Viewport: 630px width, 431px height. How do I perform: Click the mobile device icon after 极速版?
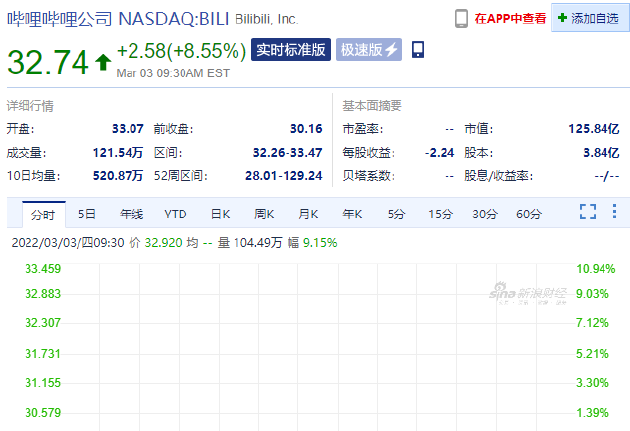tap(418, 49)
